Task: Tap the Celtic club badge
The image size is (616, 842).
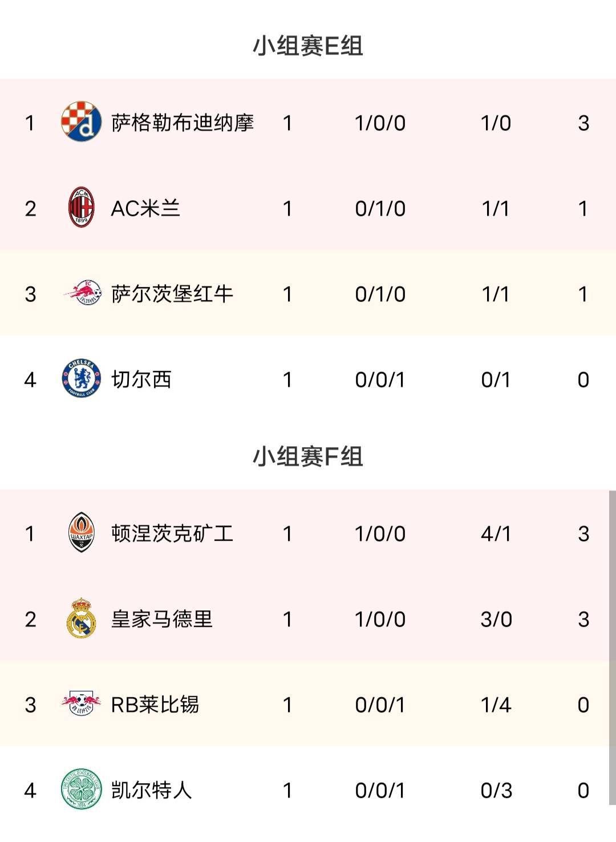Action: pos(82,790)
